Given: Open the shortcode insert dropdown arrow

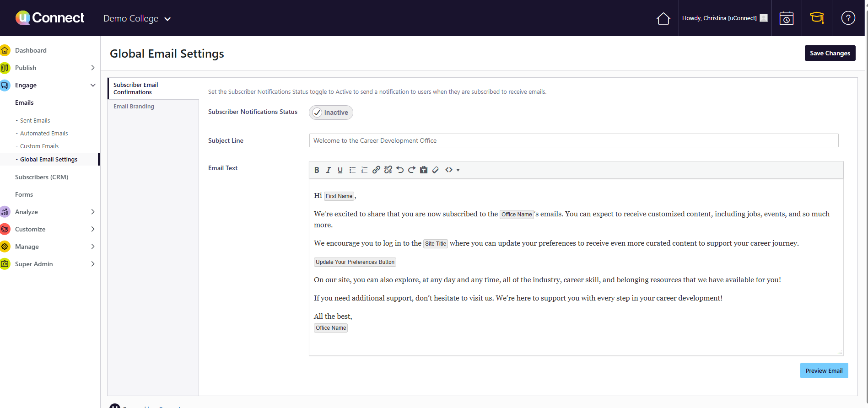Looking at the screenshot, I should (x=458, y=170).
